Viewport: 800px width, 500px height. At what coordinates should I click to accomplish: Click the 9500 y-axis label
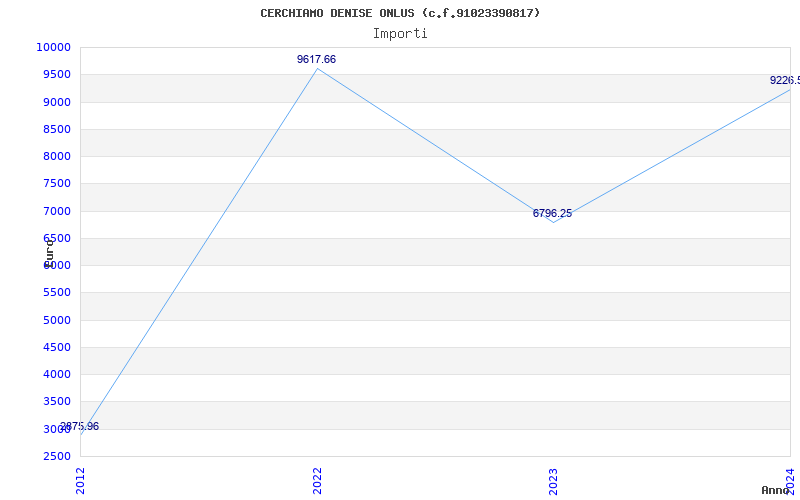click(56, 74)
